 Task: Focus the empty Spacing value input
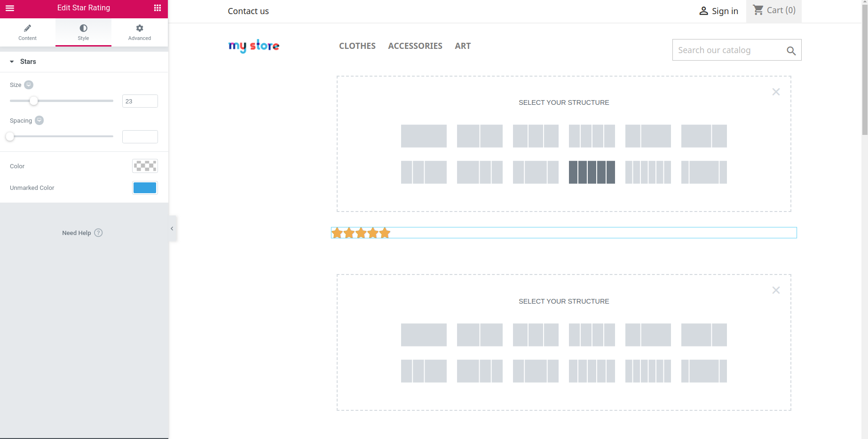[x=140, y=137]
